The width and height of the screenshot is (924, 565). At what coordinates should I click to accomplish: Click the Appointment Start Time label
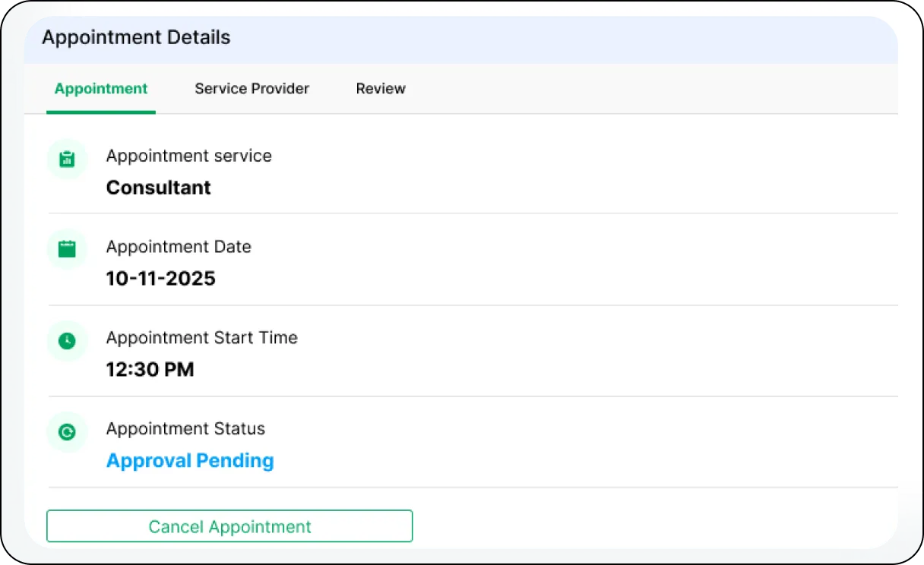[201, 338]
